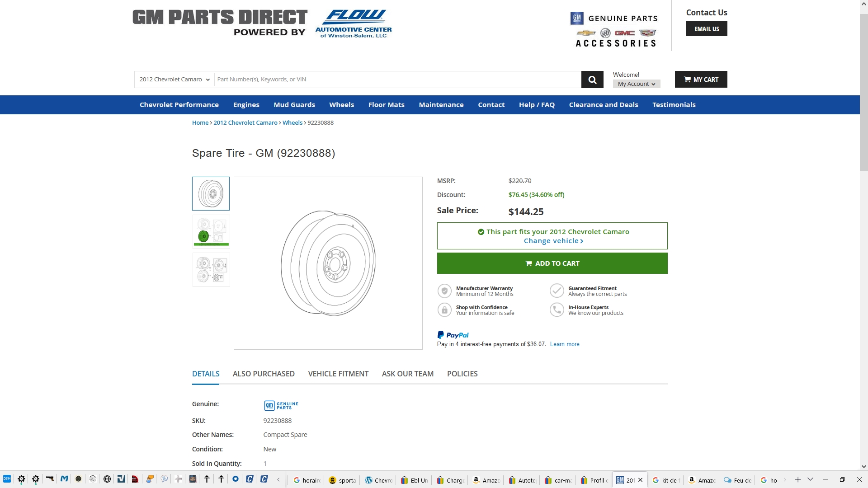
Task: Click the PayPal logo
Action: click(453, 335)
